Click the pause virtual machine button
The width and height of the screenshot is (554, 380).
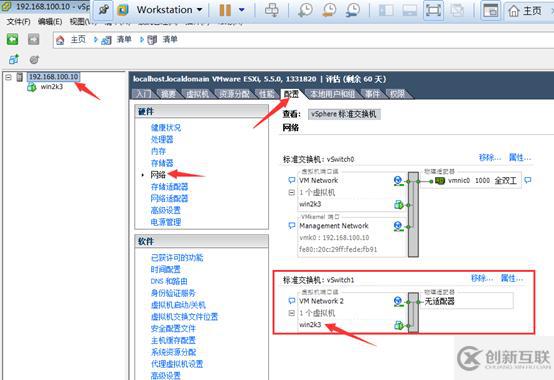coord(225,10)
